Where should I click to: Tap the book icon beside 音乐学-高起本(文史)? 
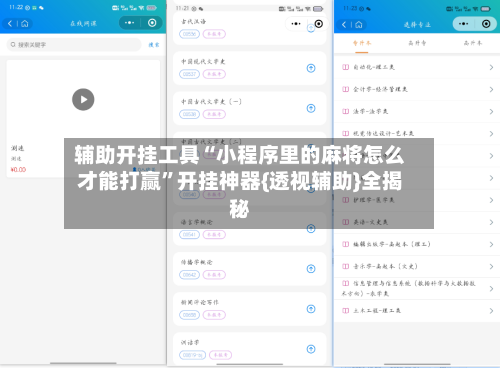pos(346,266)
